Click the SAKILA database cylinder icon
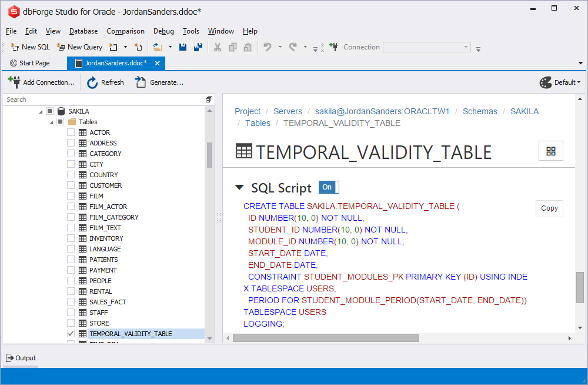The image size is (588, 385). [61, 111]
